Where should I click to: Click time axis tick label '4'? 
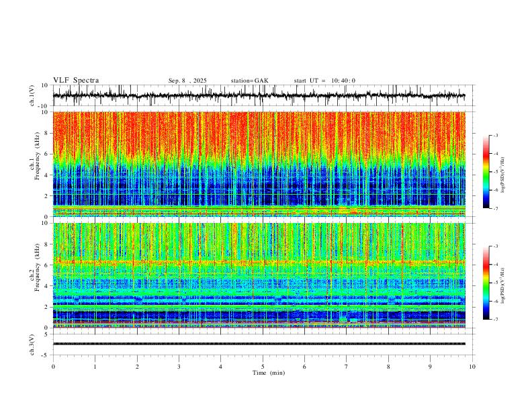click(x=220, y=367)
